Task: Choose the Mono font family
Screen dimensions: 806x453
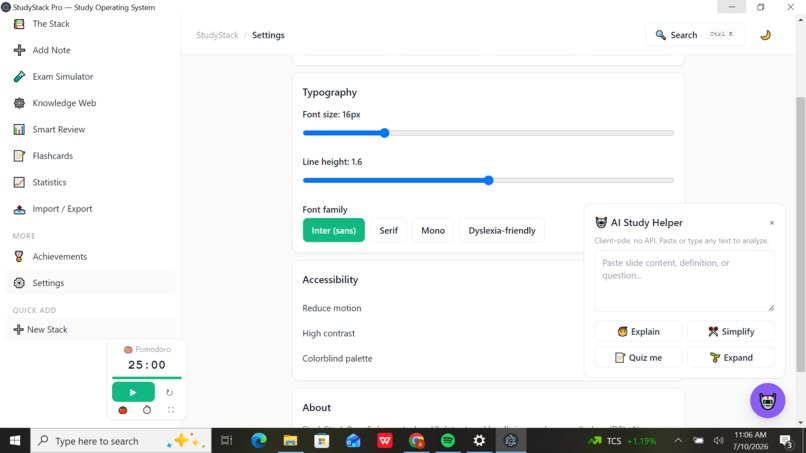Action: point(433,230)
